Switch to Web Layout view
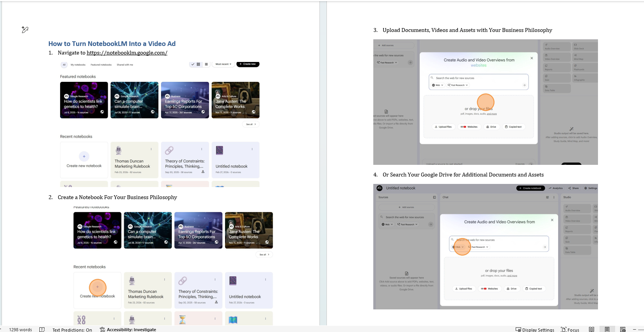 pos(623,330)
